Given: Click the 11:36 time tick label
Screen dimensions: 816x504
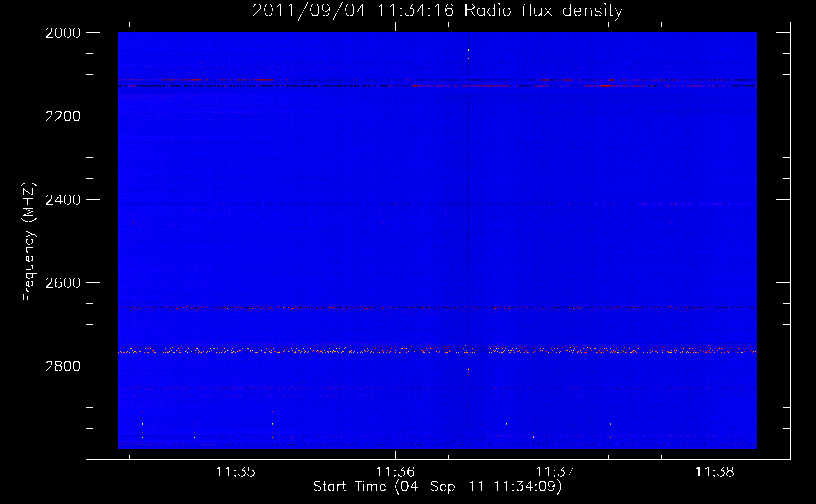Looking at the screenshot, I should [x=395, y=472].
